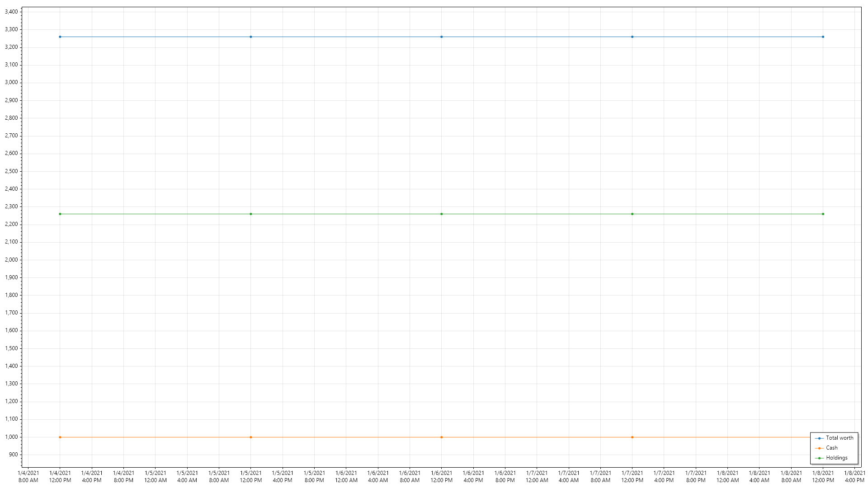Image resolution: width=868 pixels, height=488 pixels.
Task: Click Total worth data point at 1/5/2021 12:00 PM
Action: (x=251, y=37)
